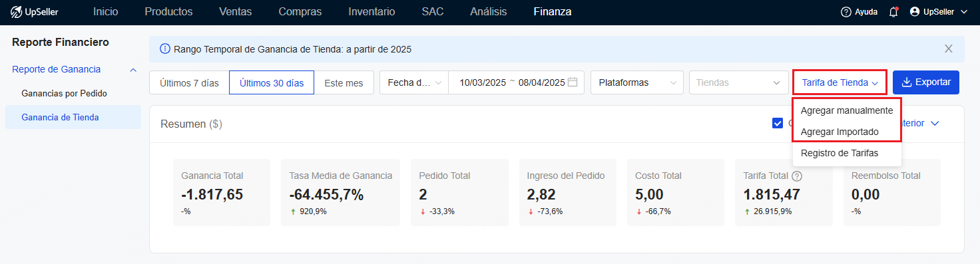Switch to Últimos 7 días range

tap(189, 83)
